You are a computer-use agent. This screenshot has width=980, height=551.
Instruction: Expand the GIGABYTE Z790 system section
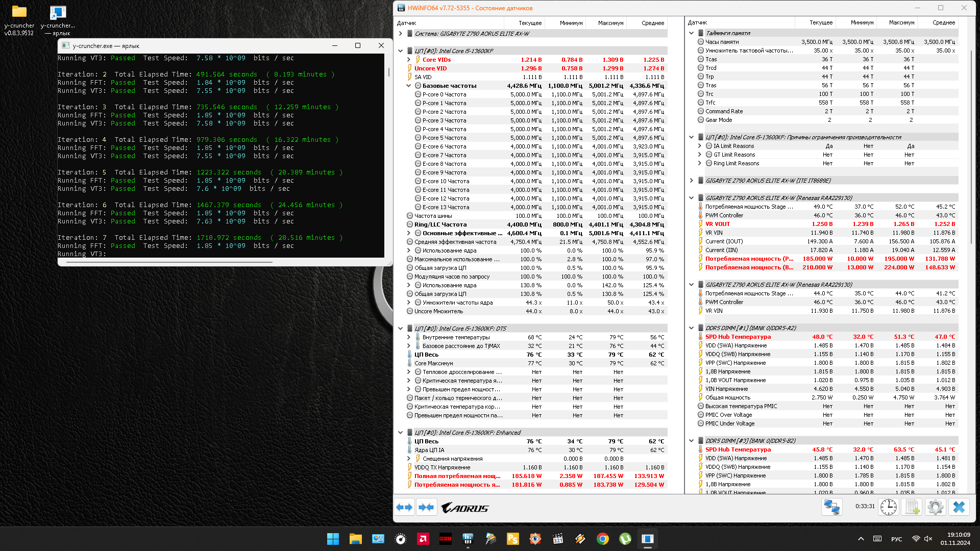[401, 34]
